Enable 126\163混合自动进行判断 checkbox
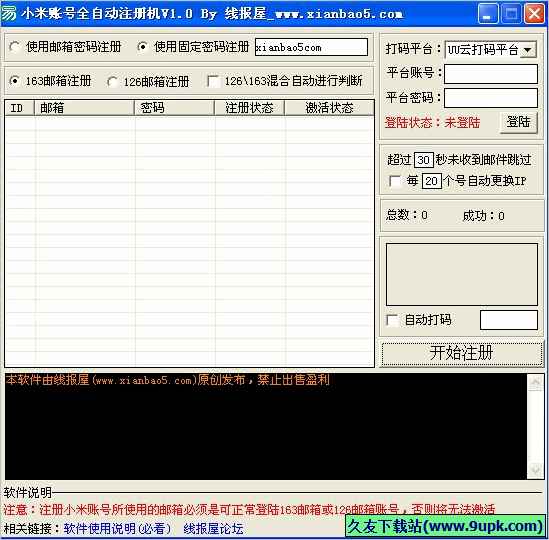 click(285, 81)
